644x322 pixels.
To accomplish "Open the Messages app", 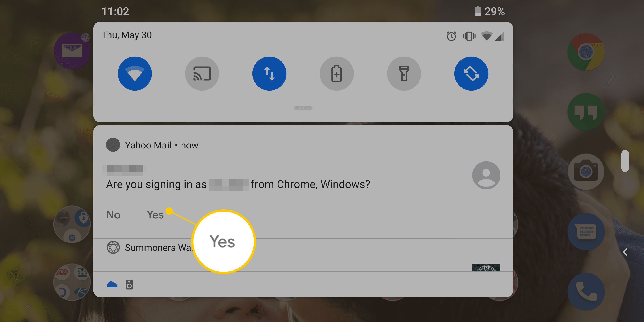I will (x=586, y=231).
